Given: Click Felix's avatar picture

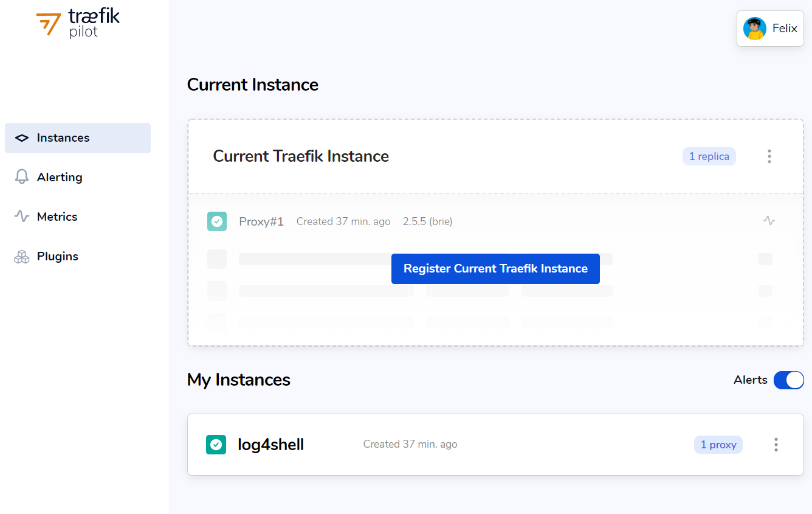Looking at the screenshot, I should [754, 29].
